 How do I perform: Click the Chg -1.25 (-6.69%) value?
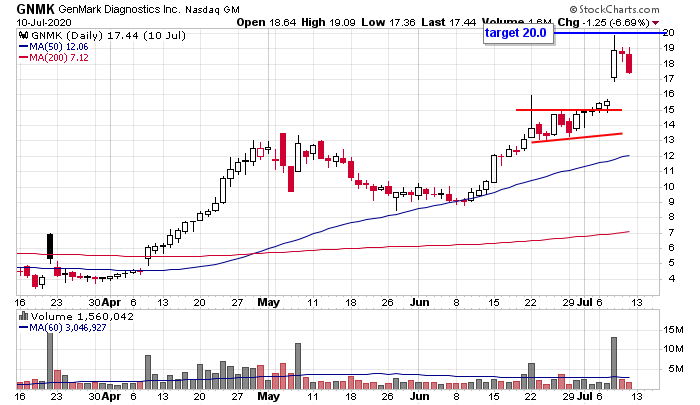tap(604, 22)
